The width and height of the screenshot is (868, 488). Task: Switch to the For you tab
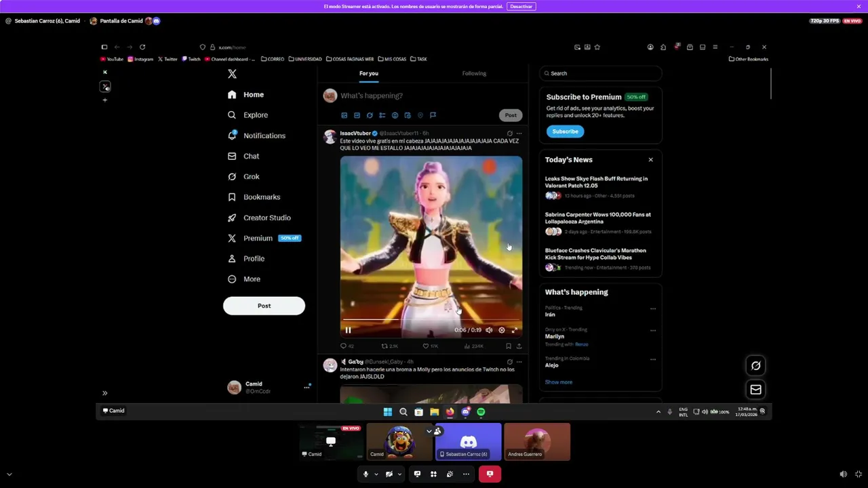[x=369, y=73]
